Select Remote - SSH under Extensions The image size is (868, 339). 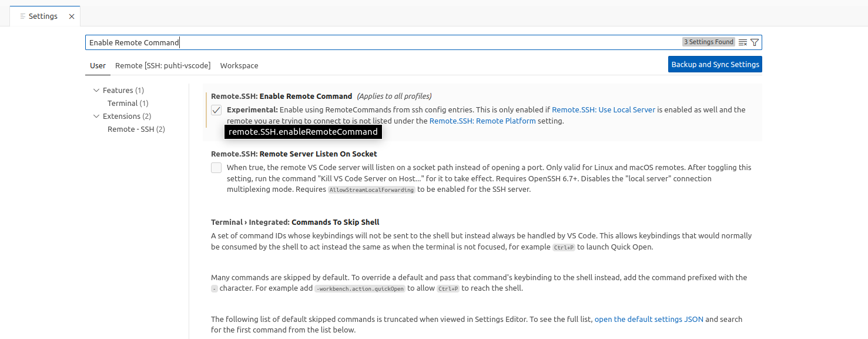pyautogui.click(x=136, y=129)
